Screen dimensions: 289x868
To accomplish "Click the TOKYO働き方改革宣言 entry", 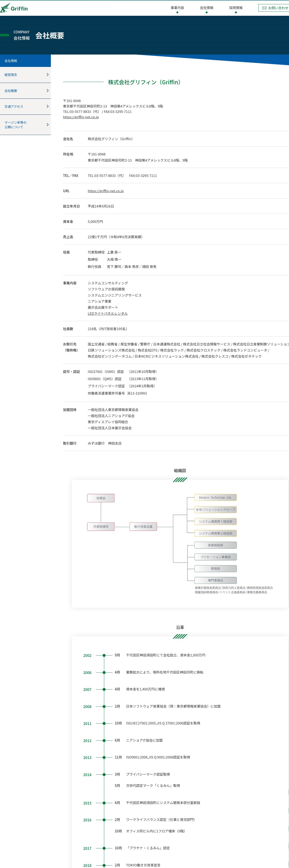I will (143, 865).
